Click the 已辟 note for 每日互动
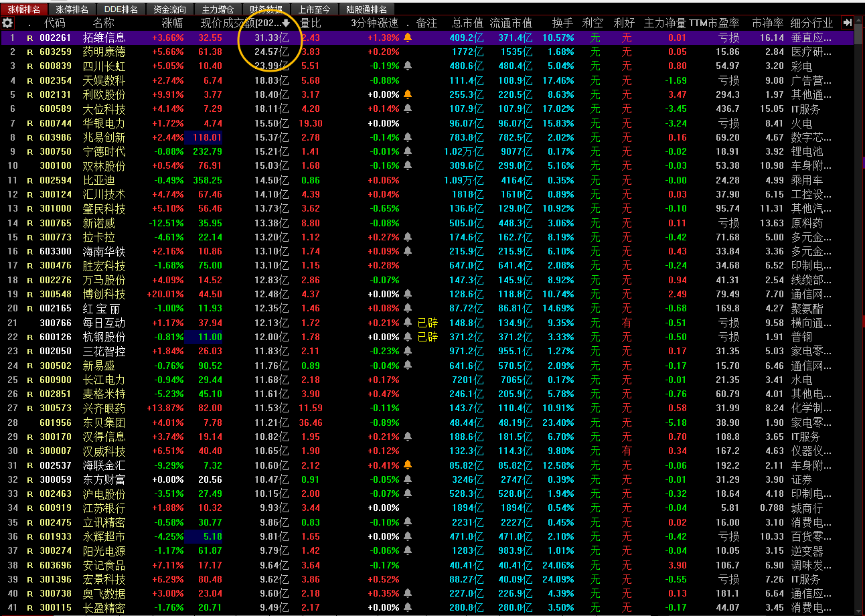This screenshot has height=616, width=865. pyautogui.click(x=427, y=323)
